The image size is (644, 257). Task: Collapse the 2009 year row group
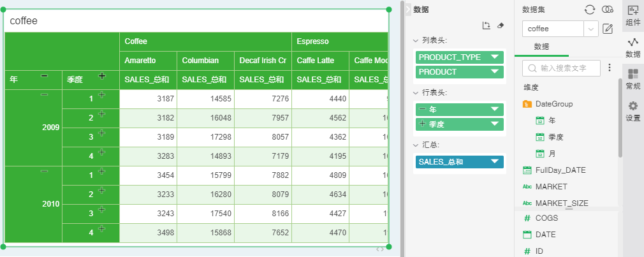[x=44, y=95]
